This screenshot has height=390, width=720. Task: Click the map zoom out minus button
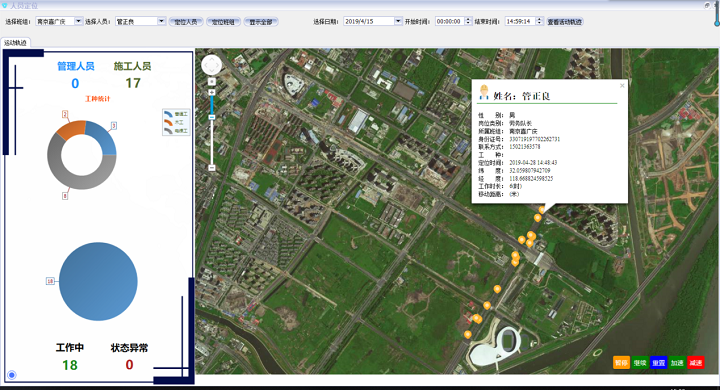212,168
